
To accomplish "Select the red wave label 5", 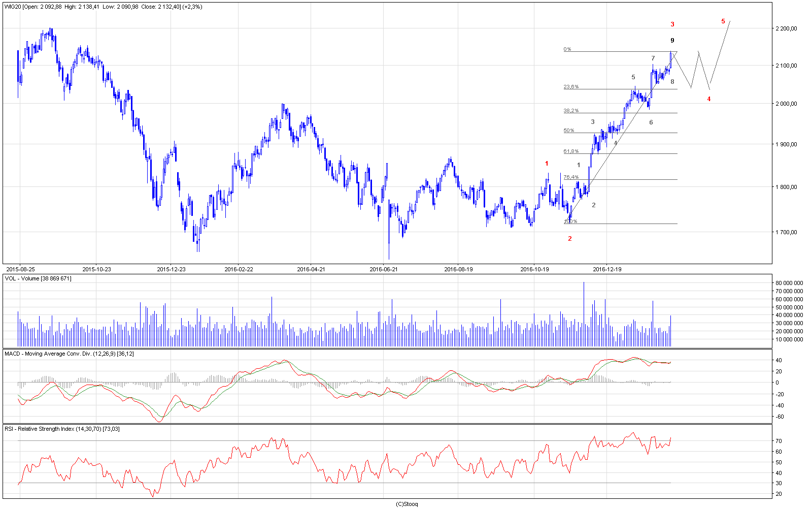I will pyautogui.click(x=723, y=21).
